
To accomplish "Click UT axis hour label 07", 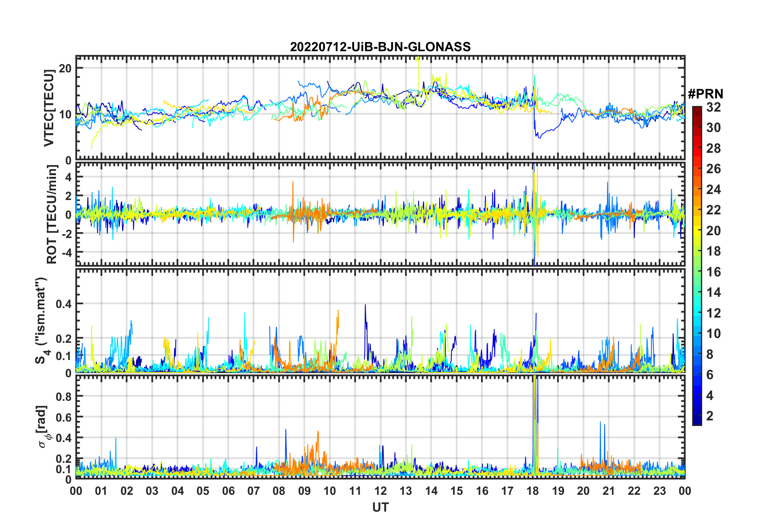I will click(x=254, y=491).
